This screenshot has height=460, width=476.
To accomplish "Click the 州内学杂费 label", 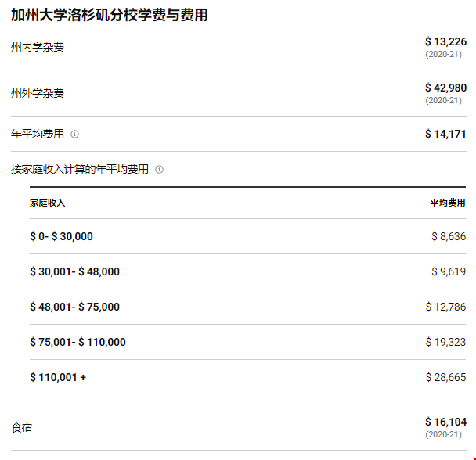I will (38, 48).
